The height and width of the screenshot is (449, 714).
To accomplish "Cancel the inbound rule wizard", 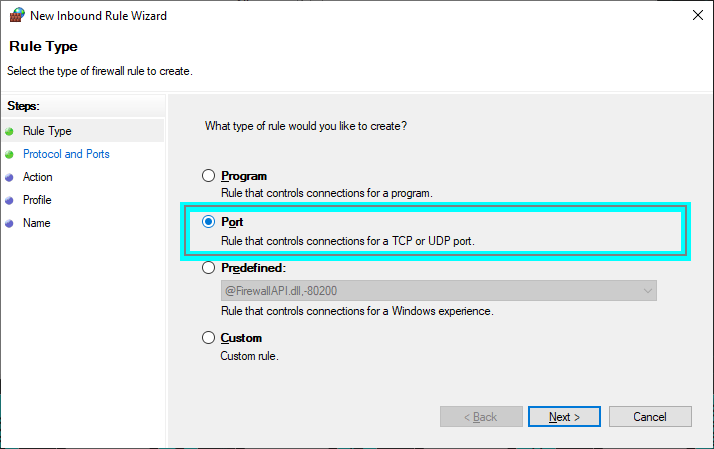I will [650, 416].
